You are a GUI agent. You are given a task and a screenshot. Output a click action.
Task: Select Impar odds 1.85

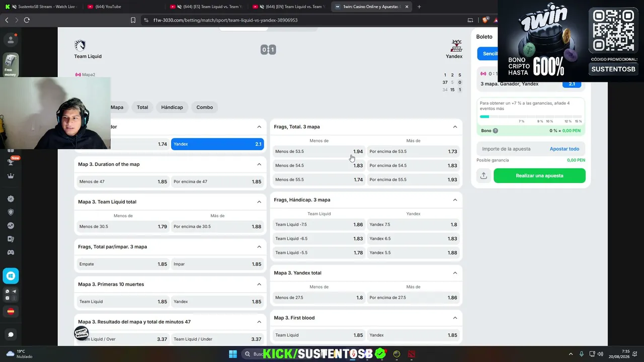[217, 264]
